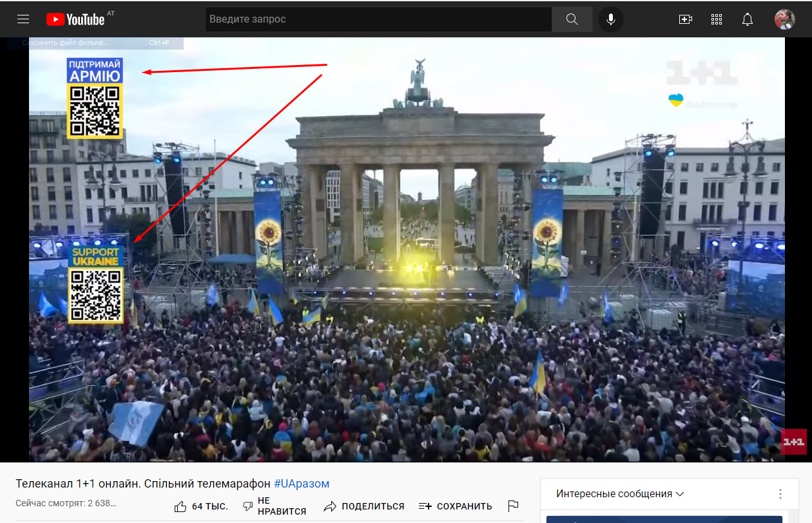Open the chat three-dot options menu
Screen dimensions: 812x523
click(780, 494)
